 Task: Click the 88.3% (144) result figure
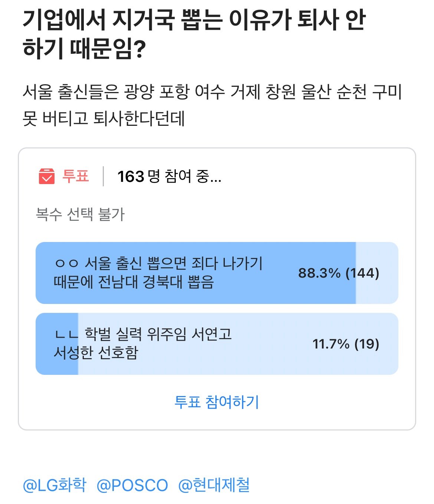pos(338,273)
